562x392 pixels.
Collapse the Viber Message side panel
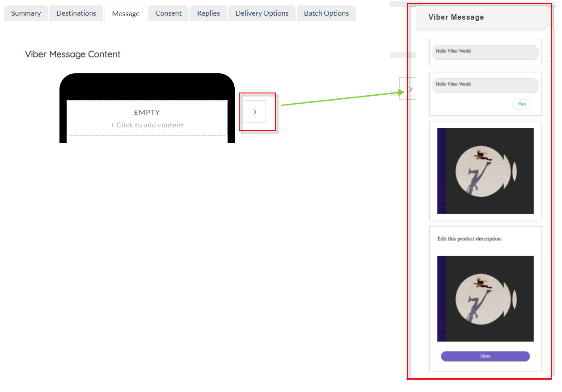point(410,89)
